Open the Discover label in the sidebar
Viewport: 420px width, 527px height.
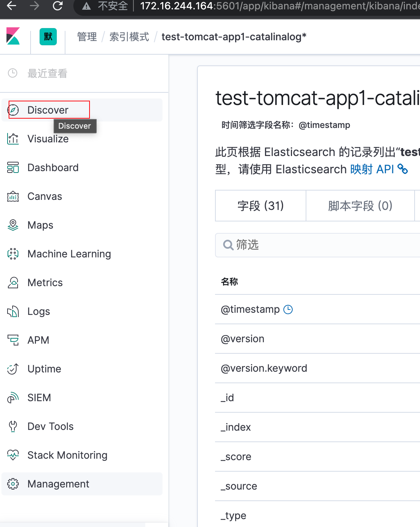(x=48, y=110)
